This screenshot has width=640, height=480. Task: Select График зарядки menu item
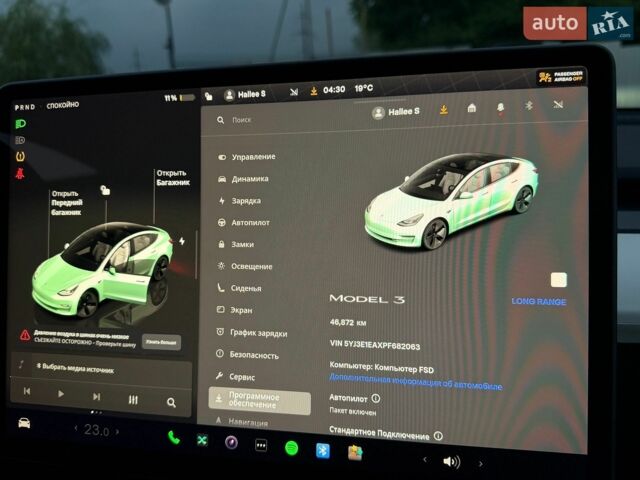(251, 333)
